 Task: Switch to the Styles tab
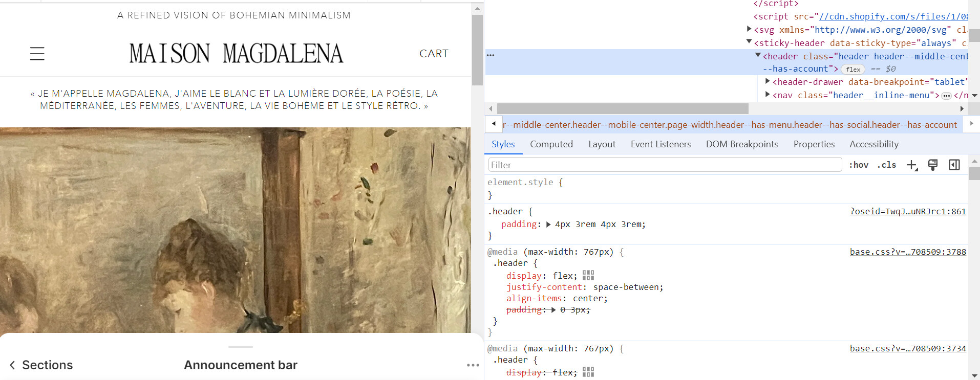tap(503, 144)
